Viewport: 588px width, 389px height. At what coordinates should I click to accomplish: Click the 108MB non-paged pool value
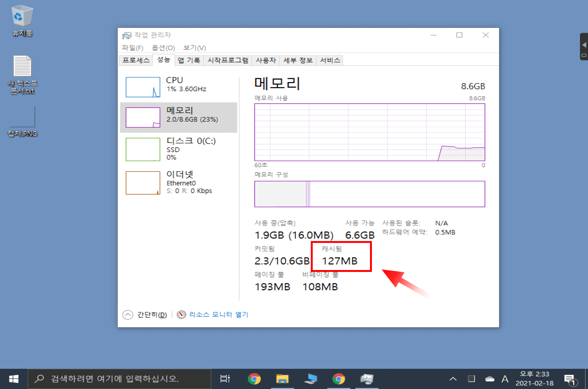320,287
